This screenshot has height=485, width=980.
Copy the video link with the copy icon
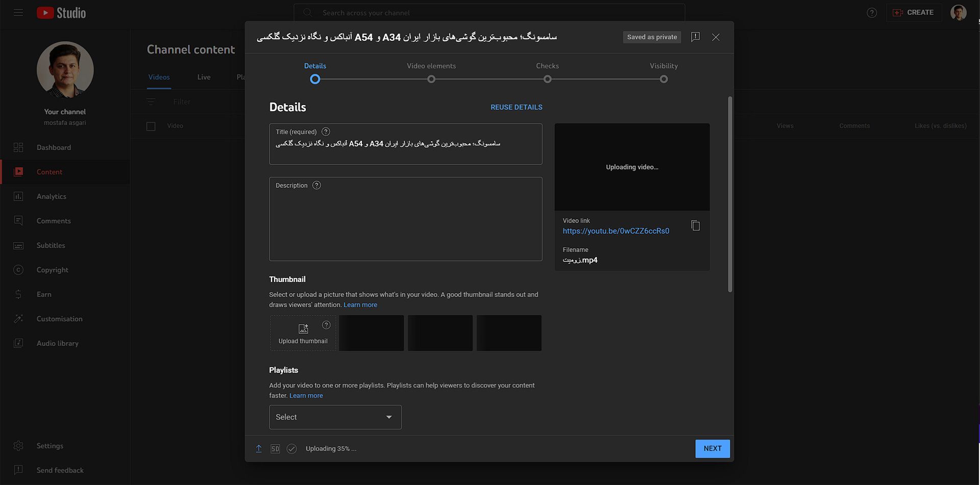pyautogui.click(x=695, y=226)
